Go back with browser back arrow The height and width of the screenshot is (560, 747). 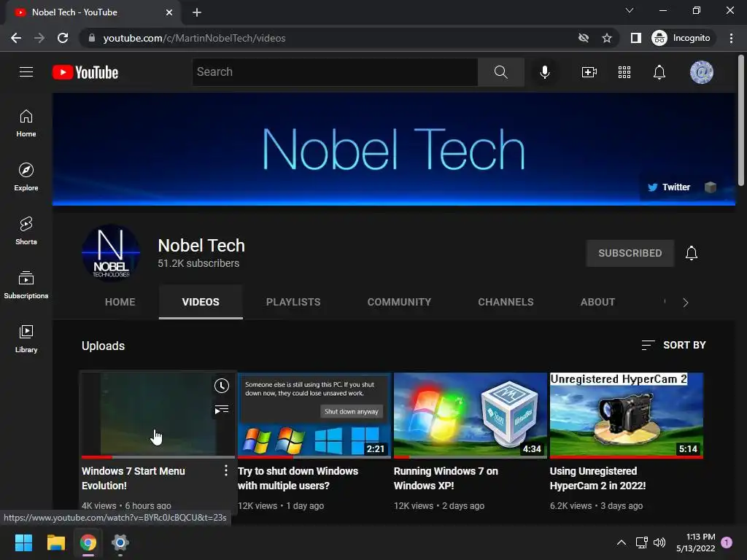point(16,38)
